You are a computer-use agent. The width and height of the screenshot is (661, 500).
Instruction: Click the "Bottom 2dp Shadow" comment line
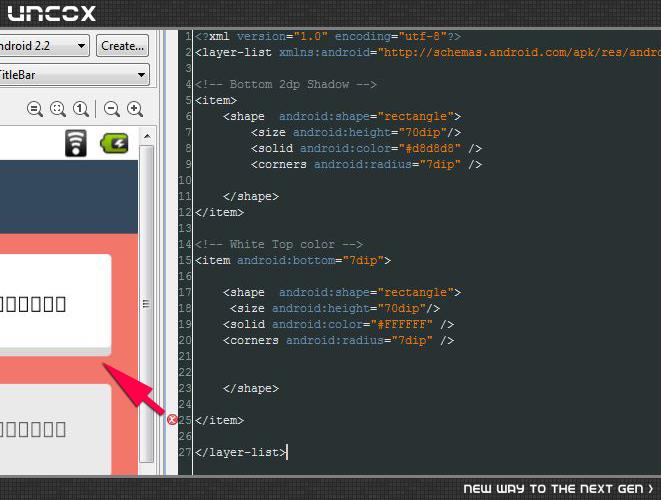[286, 84]
